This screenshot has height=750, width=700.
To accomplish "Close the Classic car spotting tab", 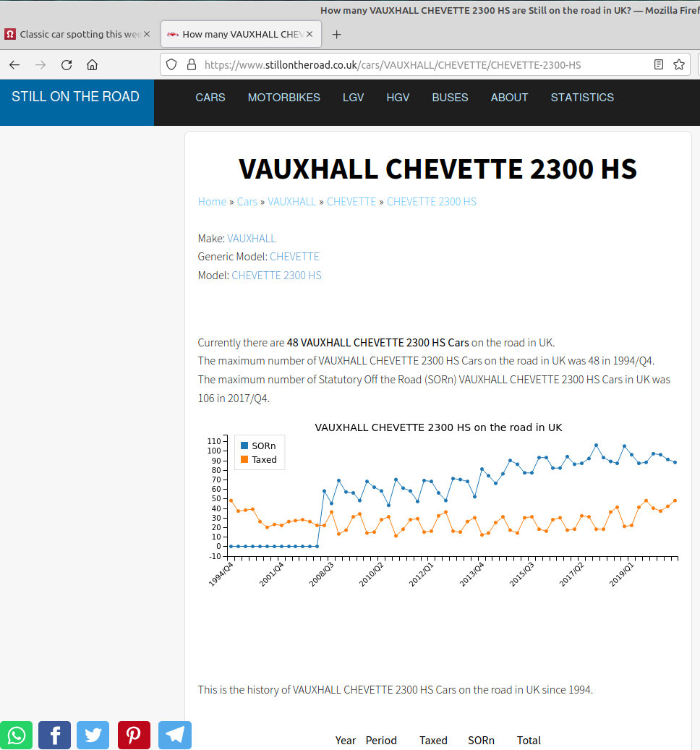I will (x=148, y=34).
